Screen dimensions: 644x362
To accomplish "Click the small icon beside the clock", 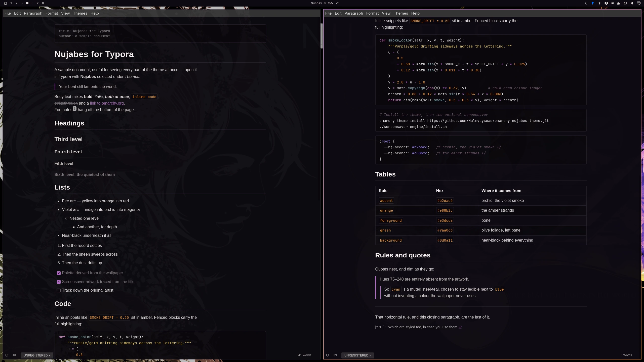I will [x=338, y=3].
